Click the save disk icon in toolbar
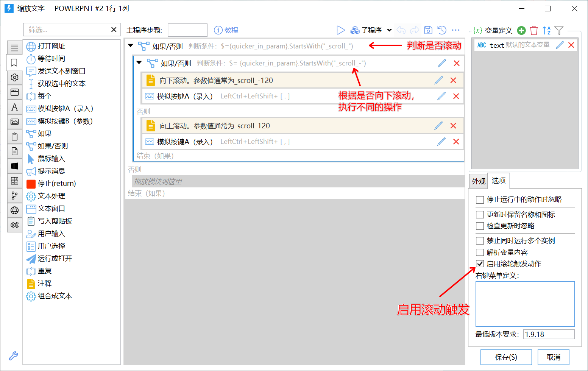Screen dimensions: 588x371 428,30
